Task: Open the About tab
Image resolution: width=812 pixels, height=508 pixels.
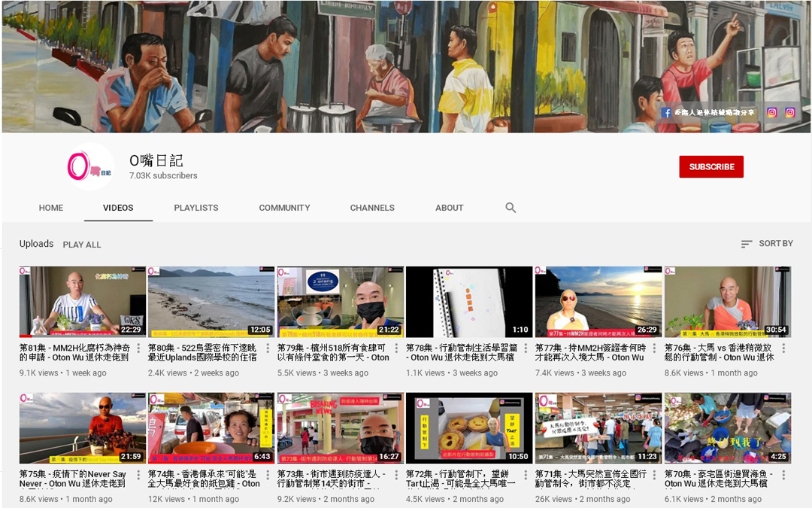Action: [449, 208]
